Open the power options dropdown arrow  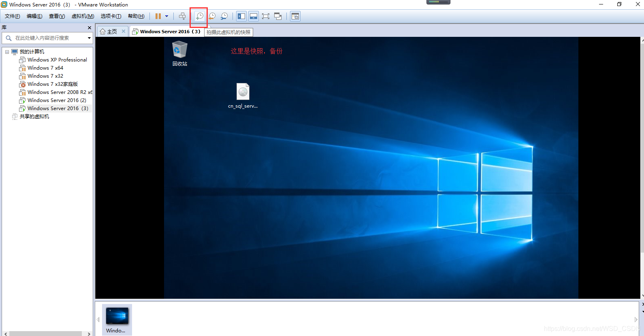pos(166,16)
